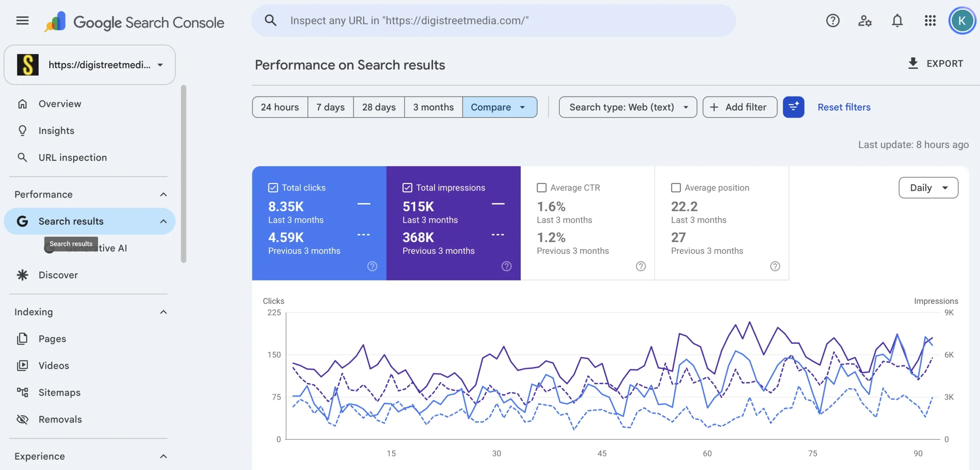This screenshot has width=980, height=470.
Task: Open the K account avatar
Action: [x=962, y=21]
